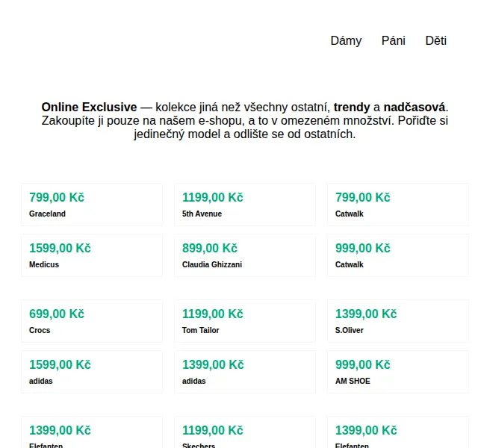The height and width of the screenshot is (448, 478).
Task: Open the Děti category
Action: (436, 40)
